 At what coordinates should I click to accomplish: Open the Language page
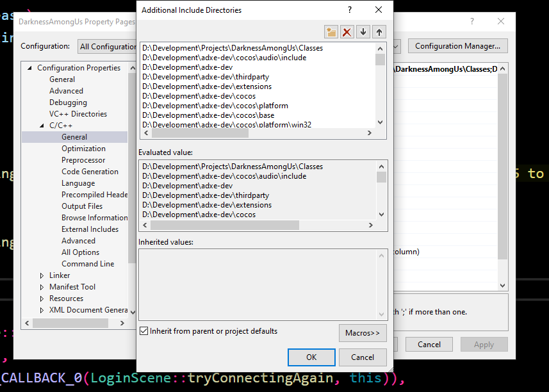pyautogui.click(x=78, y=183)
